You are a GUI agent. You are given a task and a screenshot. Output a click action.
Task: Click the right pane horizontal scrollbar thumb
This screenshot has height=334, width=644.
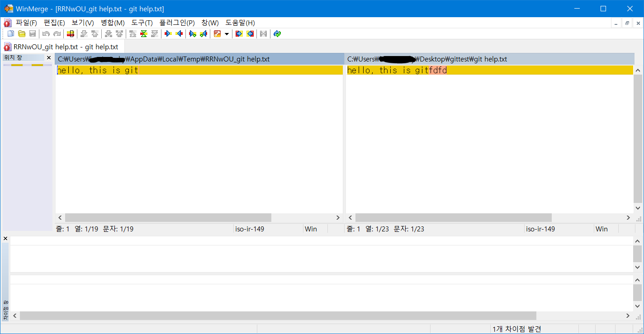pyautogui.click(x=454, y=218)
